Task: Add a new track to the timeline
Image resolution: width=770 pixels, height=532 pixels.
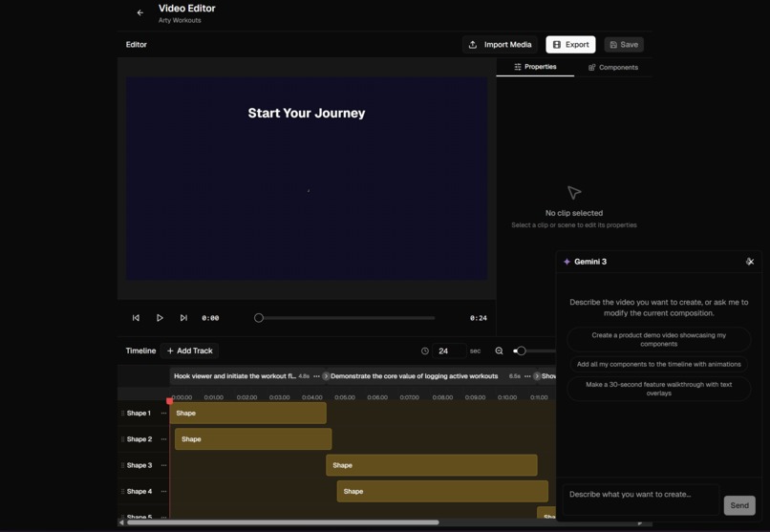Action: coord(189,351)
